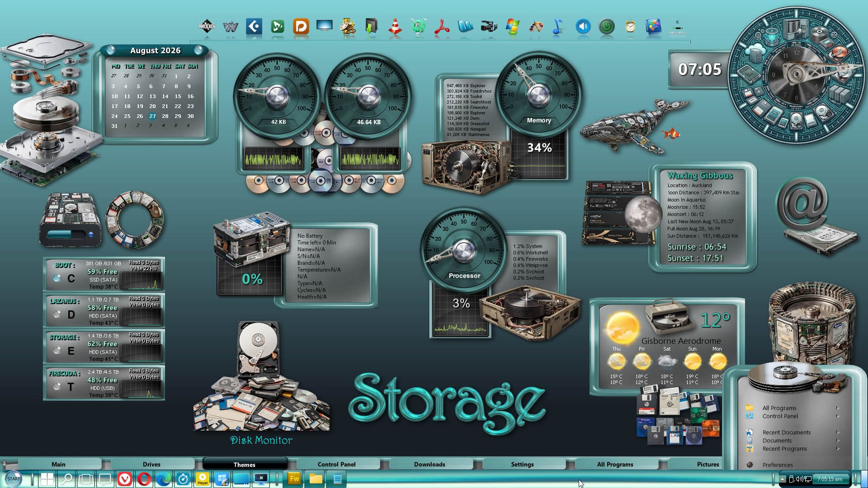This screenshot has height=488, width=868.
Task: Expand the Recent Documents submenu arrow
Action: click(838, 432)
